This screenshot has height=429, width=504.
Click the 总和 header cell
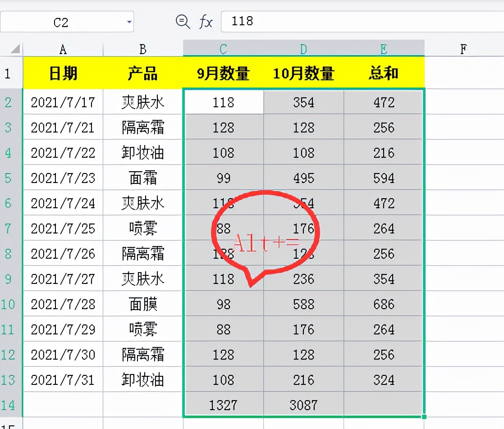pyautogui.click(x=384, y=73)
